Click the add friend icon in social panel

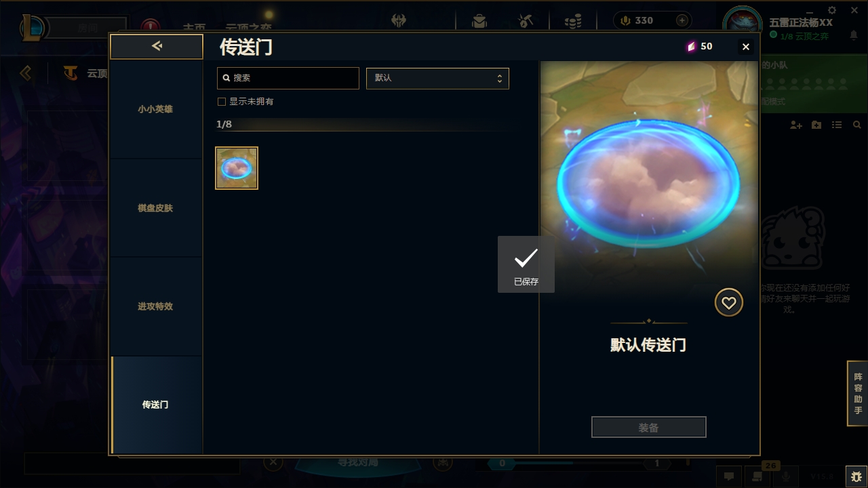[x=796, y=125]
